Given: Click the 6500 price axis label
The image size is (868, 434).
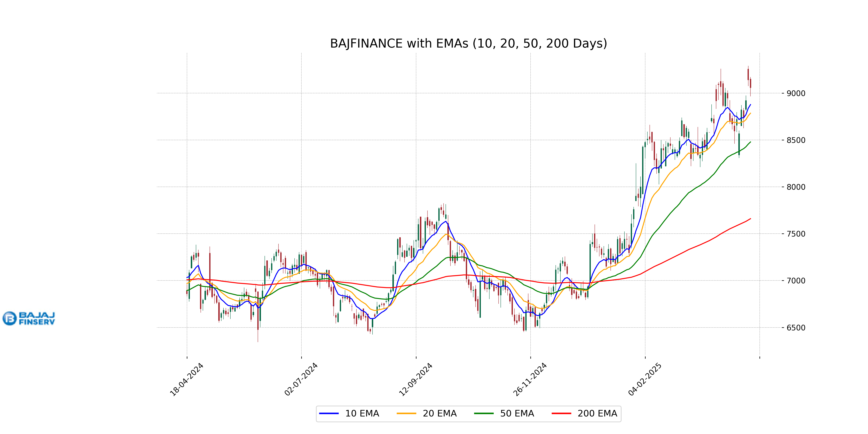Looking at the screenshot, I should tap(796, 327).
